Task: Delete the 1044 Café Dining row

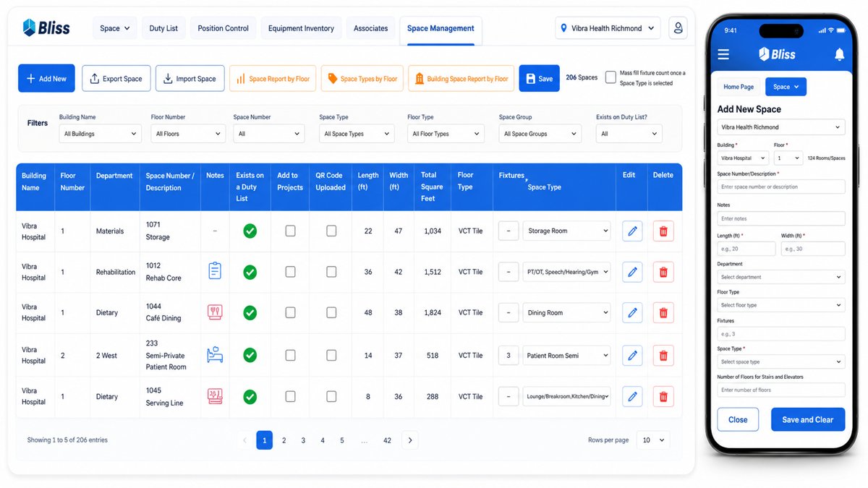Action: coord(663,313)
